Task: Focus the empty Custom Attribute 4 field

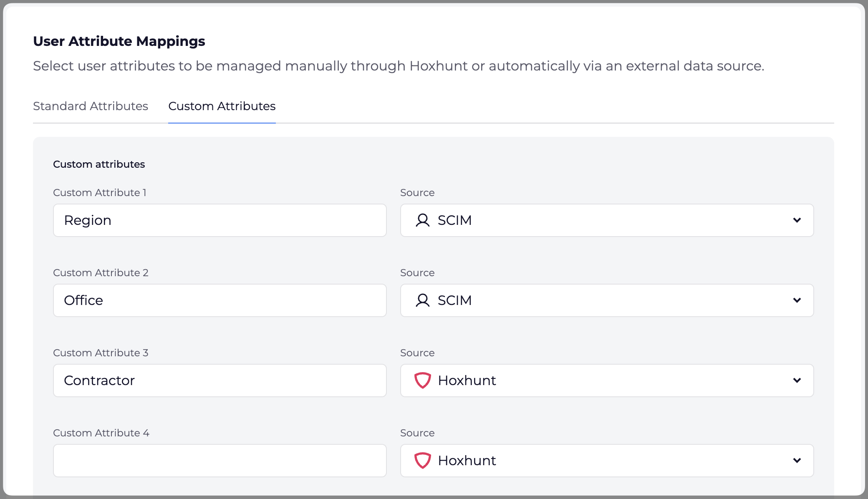Action: click(220, 461)
